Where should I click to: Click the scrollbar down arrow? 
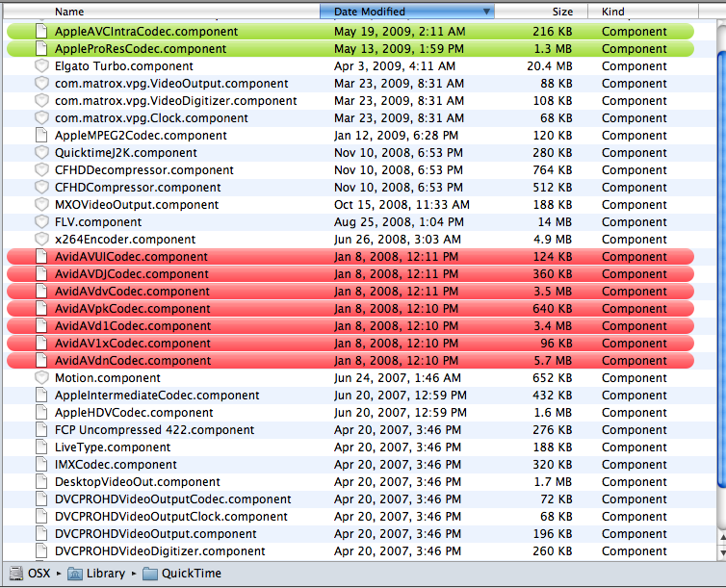point(722,552)
